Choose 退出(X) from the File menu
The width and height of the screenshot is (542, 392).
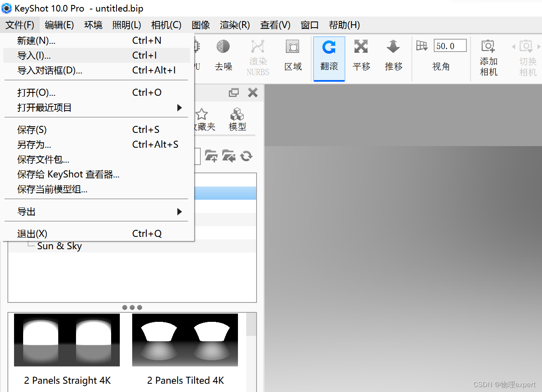pos(96,234)
